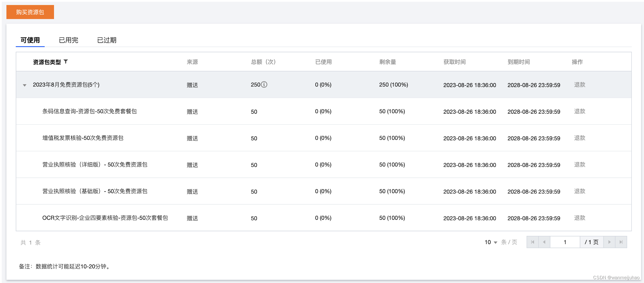Screen dimensions: 644x283
Task: Go to the previous page arrow
Action: click(544, 242)
